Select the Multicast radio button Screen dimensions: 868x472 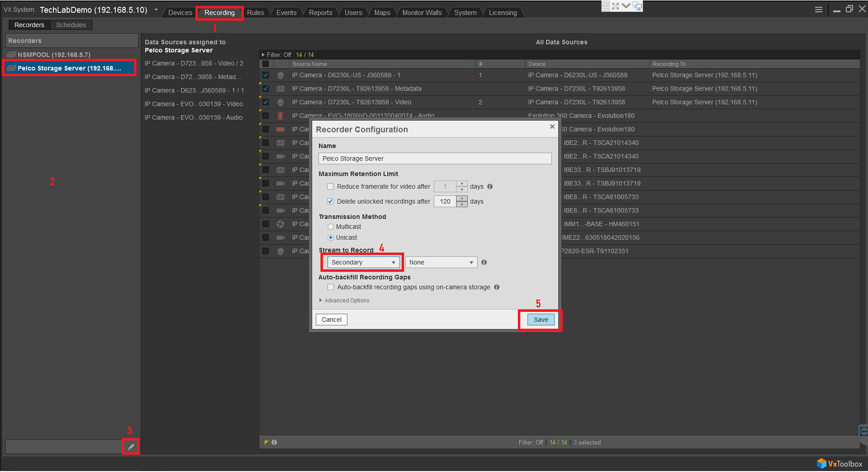pos(330,226)
